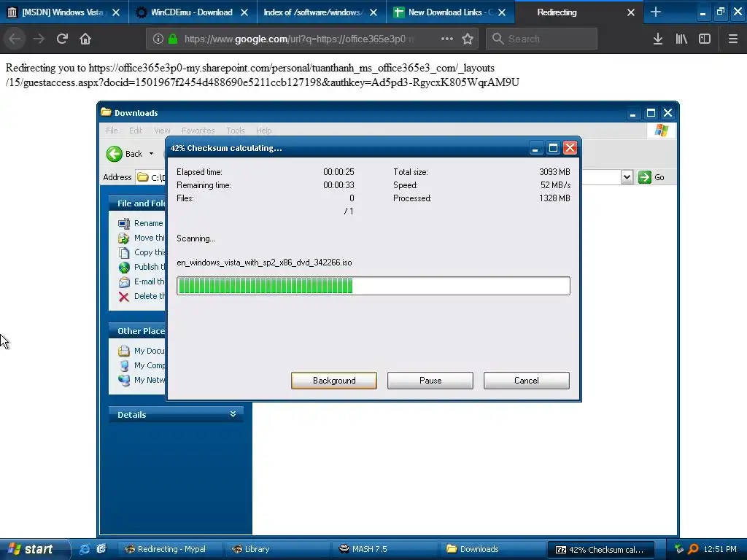Open My Documents under Other Places
Screen dimensions: 747x560
pos(142,351)
